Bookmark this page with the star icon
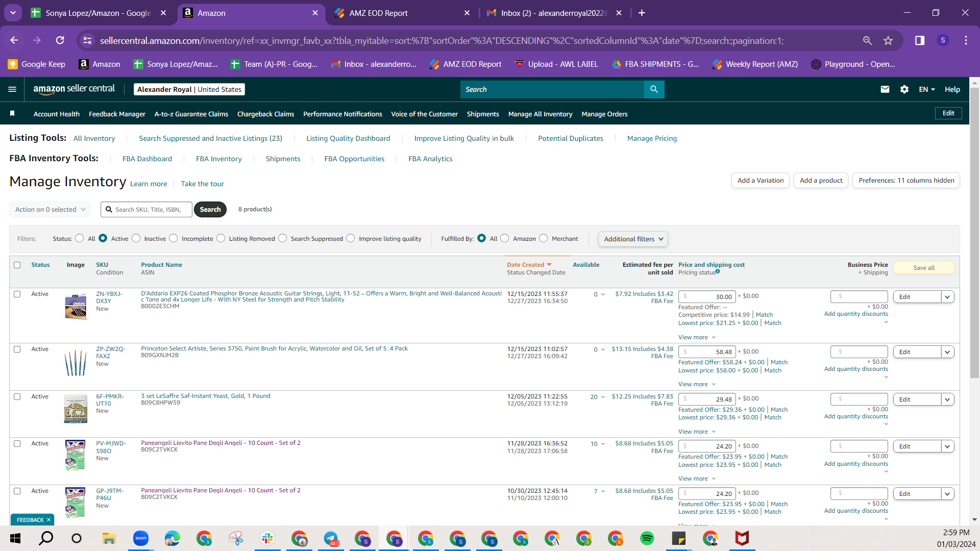The height and width of the screenshot is (551, 980). (888, 40)
